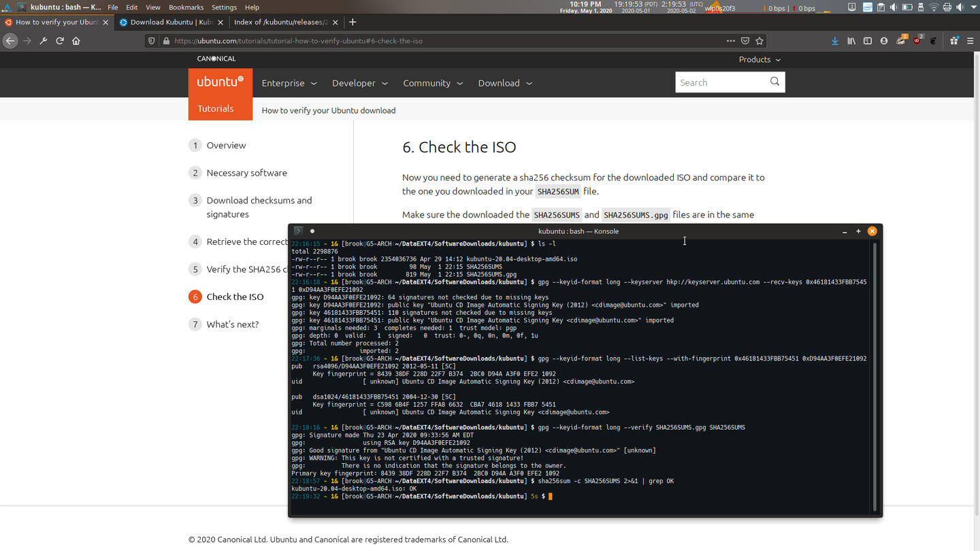Go back with the Firefox back arrow
The image size is (980, 551).
pos(10,41)
